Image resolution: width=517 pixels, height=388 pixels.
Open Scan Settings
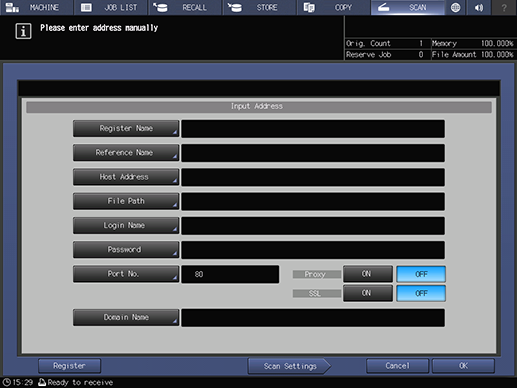(289, 366)
